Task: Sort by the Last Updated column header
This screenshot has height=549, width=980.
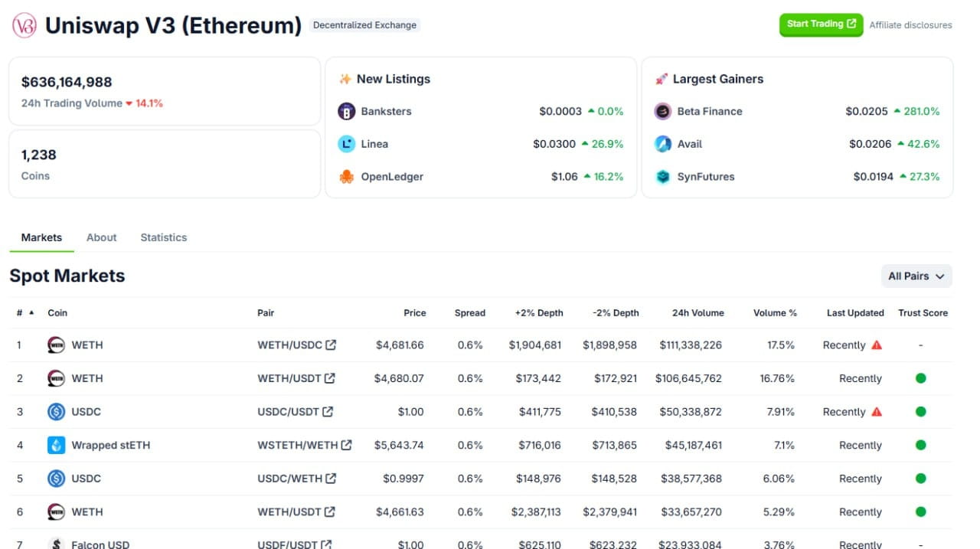Action: coord(855,312)
